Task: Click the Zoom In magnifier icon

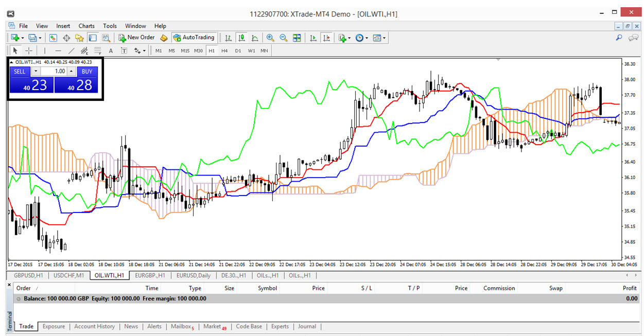Action: [x=270, y=38]
